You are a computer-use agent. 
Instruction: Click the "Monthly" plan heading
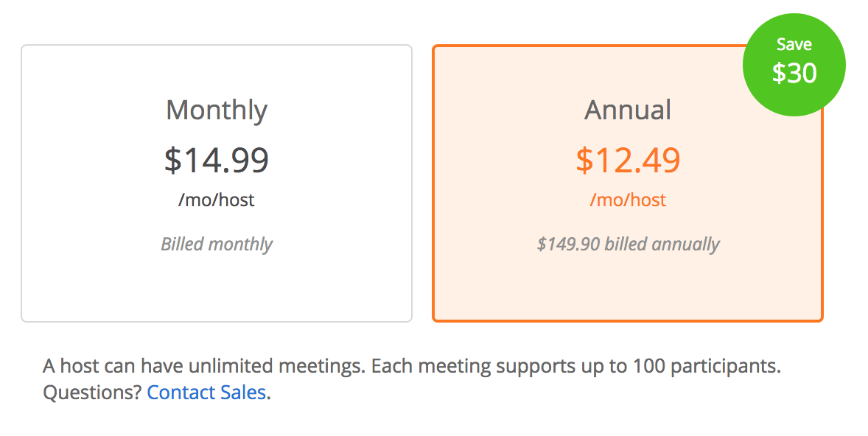216,110
